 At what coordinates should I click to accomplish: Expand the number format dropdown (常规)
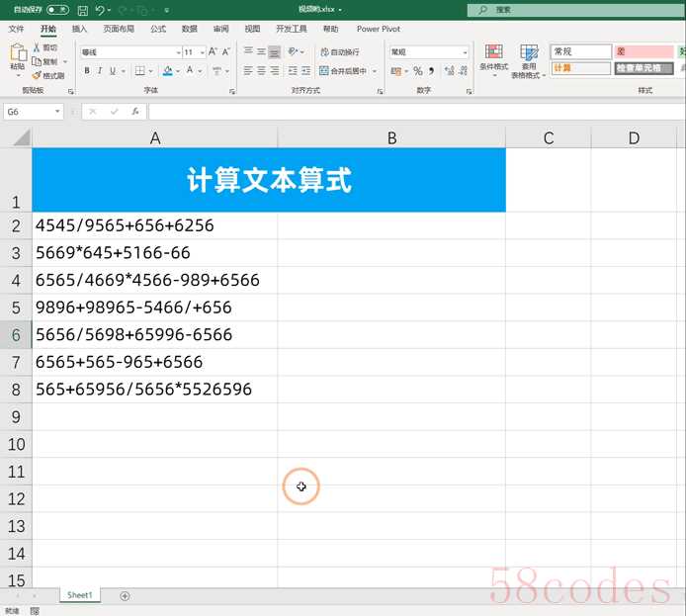click(465, 52)
